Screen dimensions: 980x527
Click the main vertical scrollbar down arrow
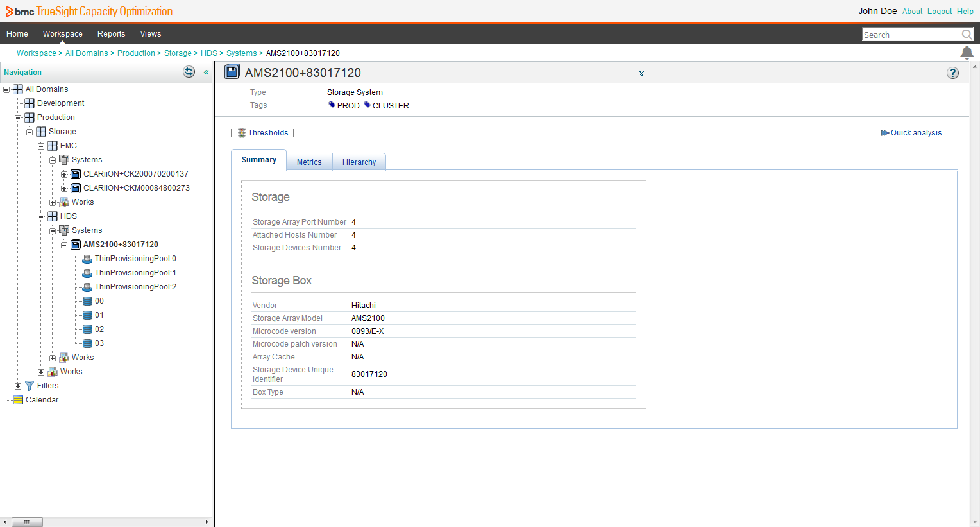[x=975, y=522]
